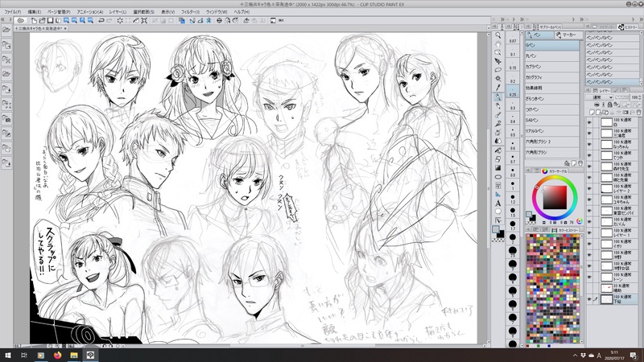Select the Text tool (A icon)
644x362 pixels.
pos(497,204)
